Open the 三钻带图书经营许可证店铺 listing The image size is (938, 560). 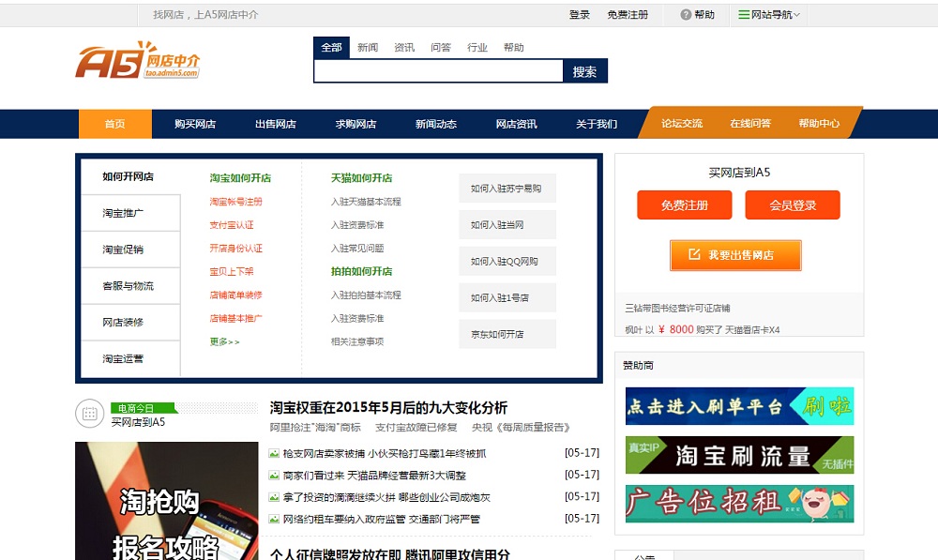(x=678, y=308)
